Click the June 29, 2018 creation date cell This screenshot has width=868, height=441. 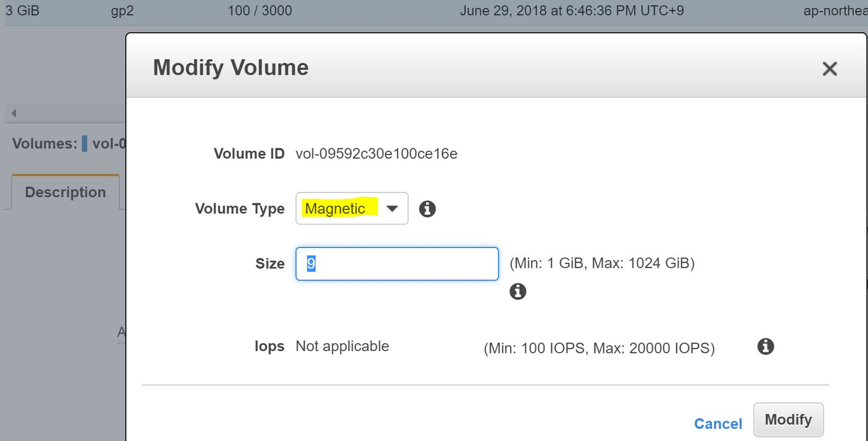click(571, 11)
